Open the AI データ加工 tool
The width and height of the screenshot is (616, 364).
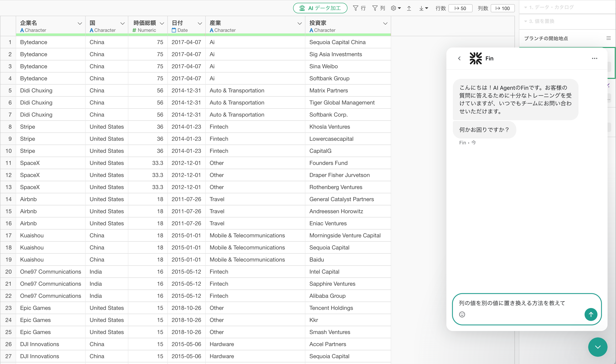point(320,8)
